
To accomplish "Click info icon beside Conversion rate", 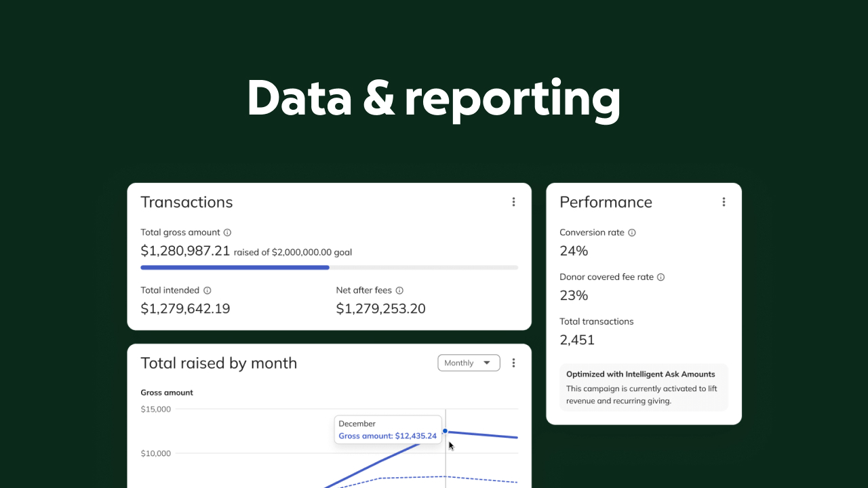I will click(632, 232).
